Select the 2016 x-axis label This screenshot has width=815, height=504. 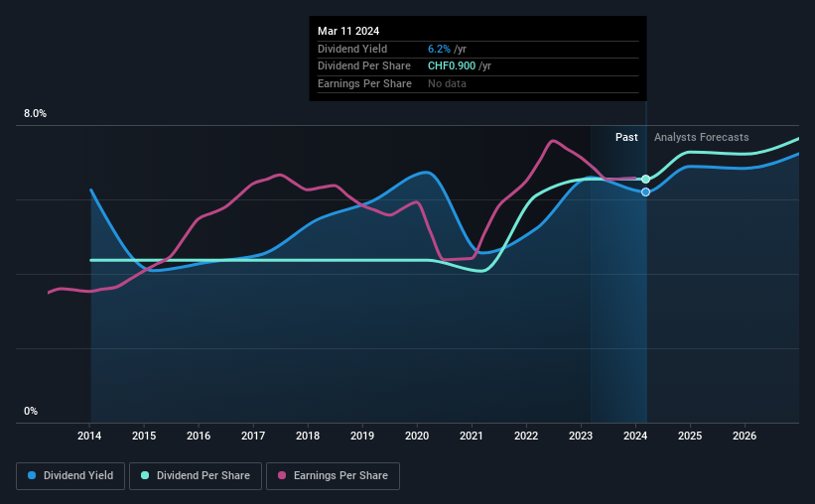[x=199, y=436]
